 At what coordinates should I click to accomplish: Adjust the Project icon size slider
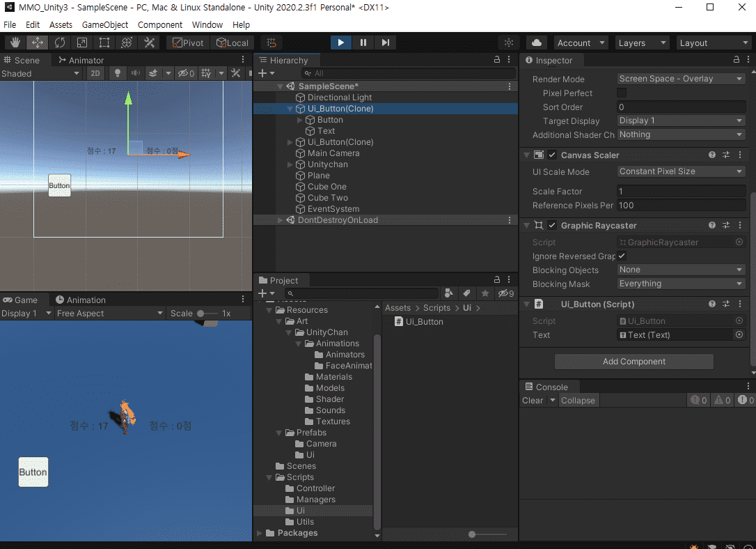[x=487, y=534]
